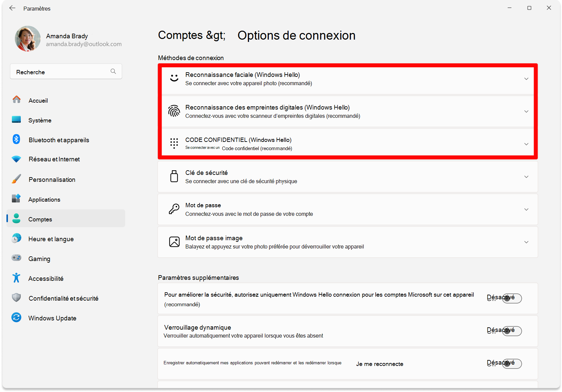Click amanda.brady@outlook.com email text

(84, 44)
